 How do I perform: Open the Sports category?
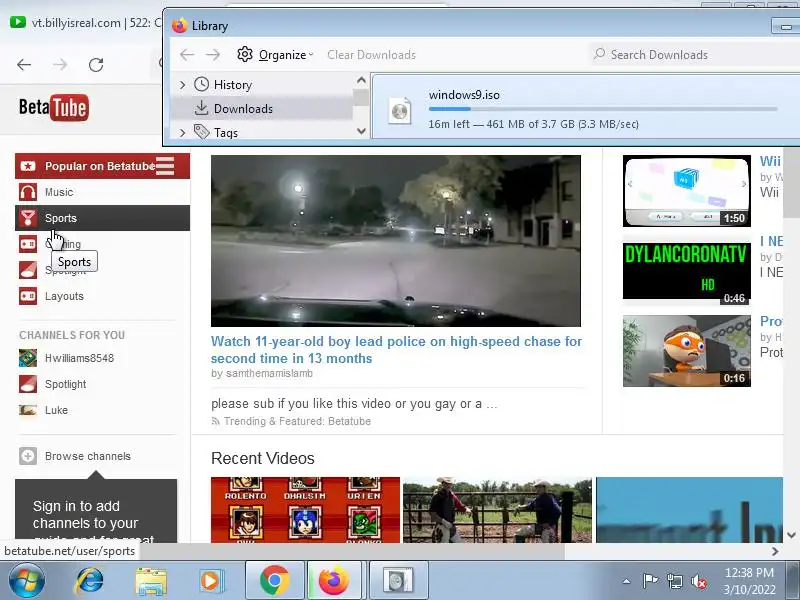click(103, 218)
